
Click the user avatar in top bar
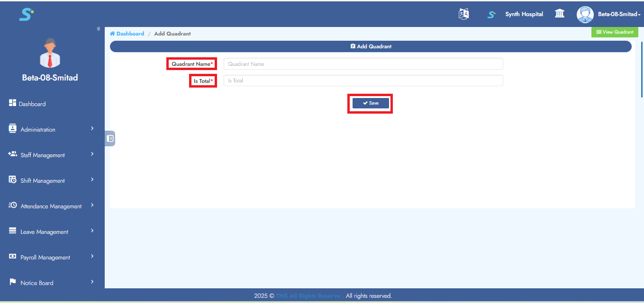(x=585, y=14)
